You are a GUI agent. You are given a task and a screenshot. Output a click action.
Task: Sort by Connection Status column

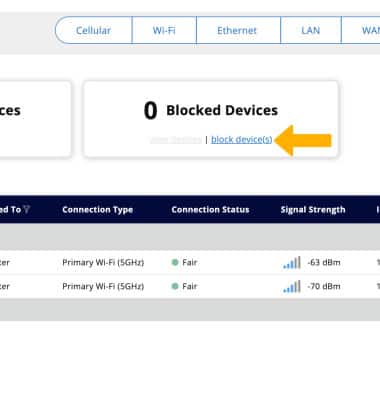(x=210, y=210)
